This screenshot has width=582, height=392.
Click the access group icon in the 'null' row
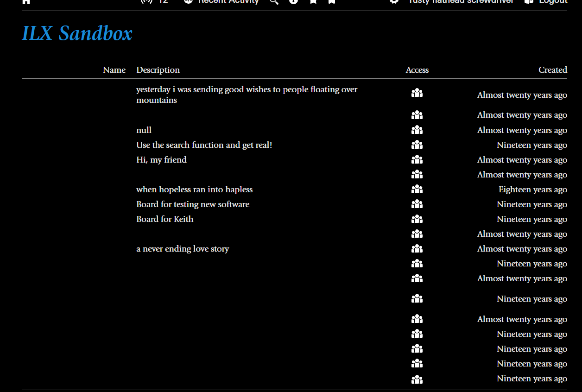[417, 130]
